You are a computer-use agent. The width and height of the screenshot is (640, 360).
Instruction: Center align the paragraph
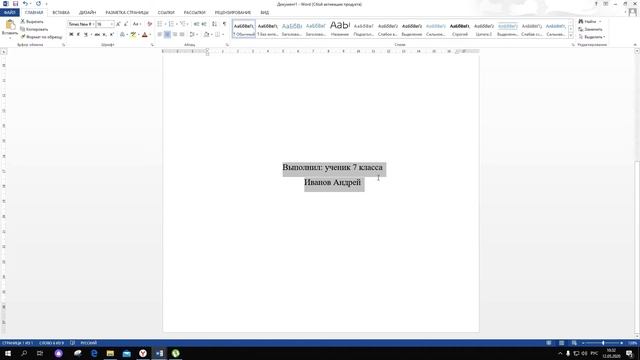(167, 34)
